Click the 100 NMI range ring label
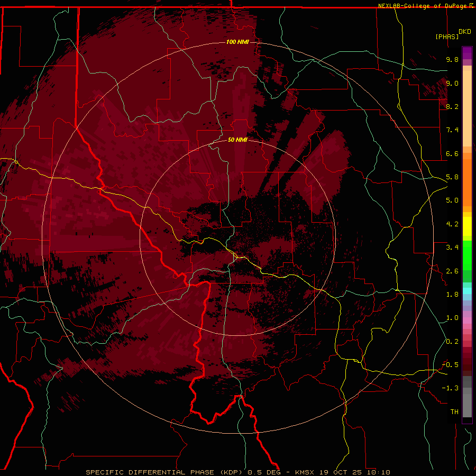 click(237, 42)
